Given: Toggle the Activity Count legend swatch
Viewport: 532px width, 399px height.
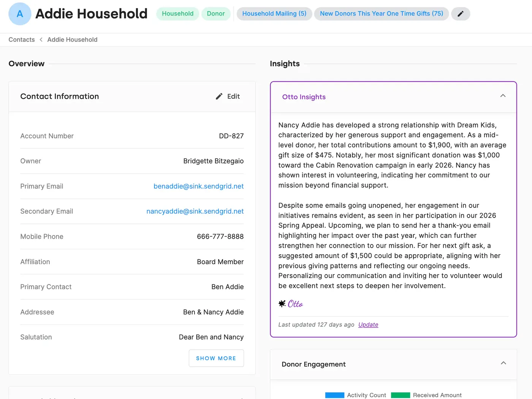Looking at the screenshot, I should [335, 395].
